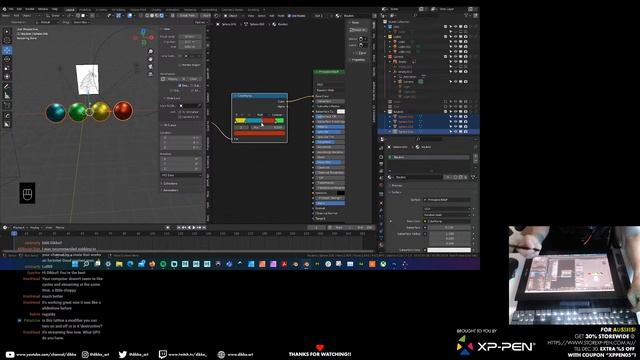Viewport: 640px width, 360px height.
Task: Click the ColorRamp red stop color swatch
Action: pyautogui.click(x=260, y=133)
